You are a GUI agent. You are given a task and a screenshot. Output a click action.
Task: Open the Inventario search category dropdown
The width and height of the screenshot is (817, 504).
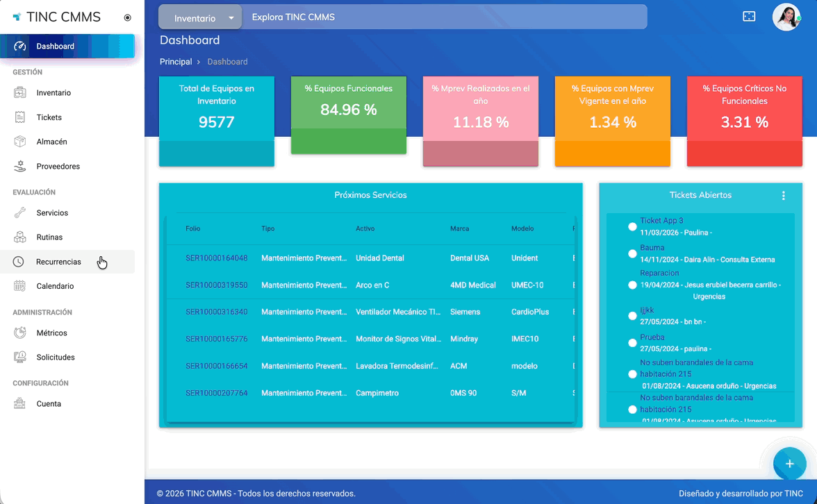[x=200, y=18]
